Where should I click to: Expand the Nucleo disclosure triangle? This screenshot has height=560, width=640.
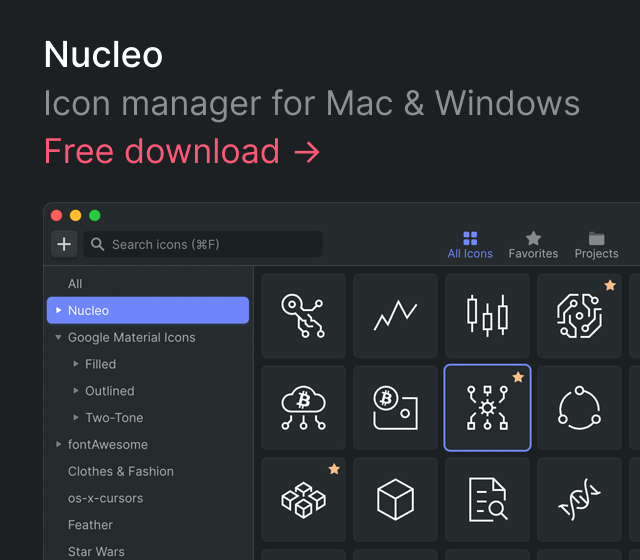click(x=58, y=310)
